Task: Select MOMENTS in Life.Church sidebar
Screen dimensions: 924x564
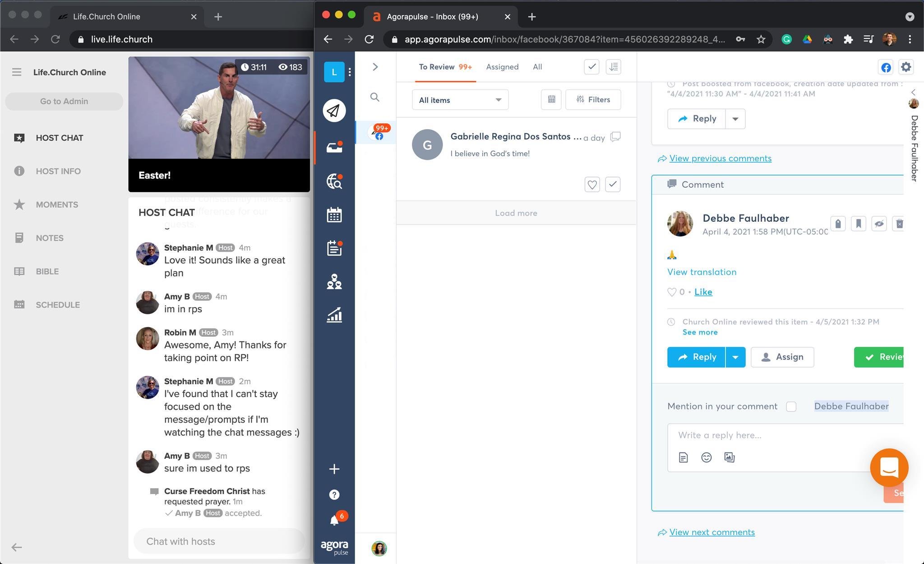Action: click(57, 205)
